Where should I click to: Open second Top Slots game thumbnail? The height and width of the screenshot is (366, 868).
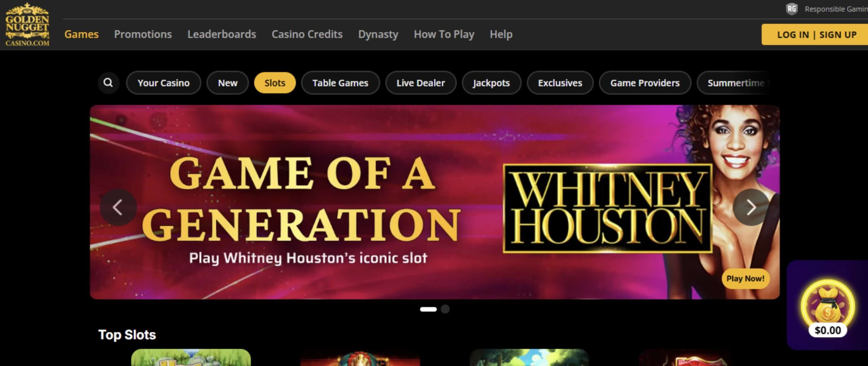(x=360, y=358)
